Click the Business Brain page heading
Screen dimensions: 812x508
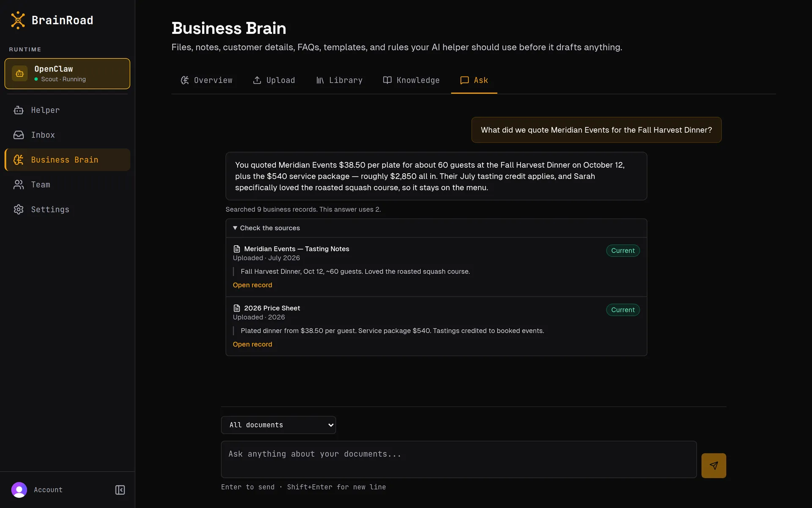(229, 28)
